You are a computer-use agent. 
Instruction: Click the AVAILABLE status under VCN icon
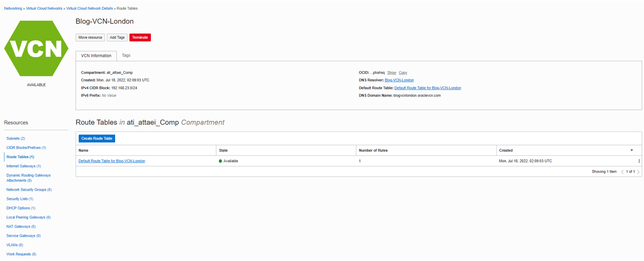point(36,85)
